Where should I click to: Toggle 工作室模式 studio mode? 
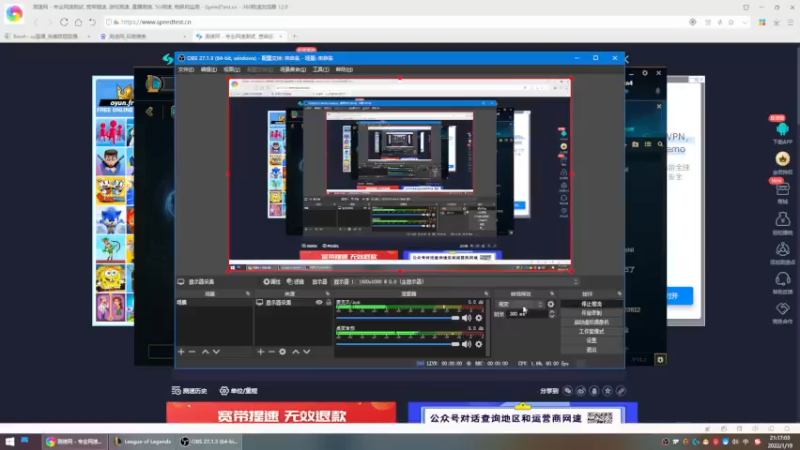(591, 332)
